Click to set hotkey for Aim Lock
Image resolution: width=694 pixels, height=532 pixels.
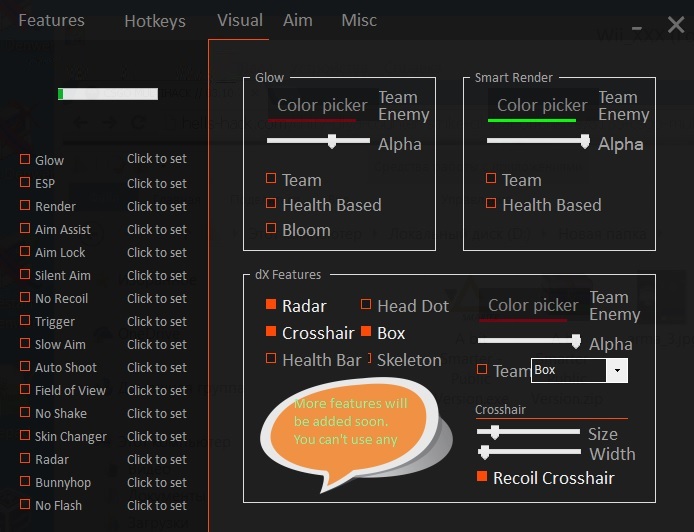coord(156,252)
